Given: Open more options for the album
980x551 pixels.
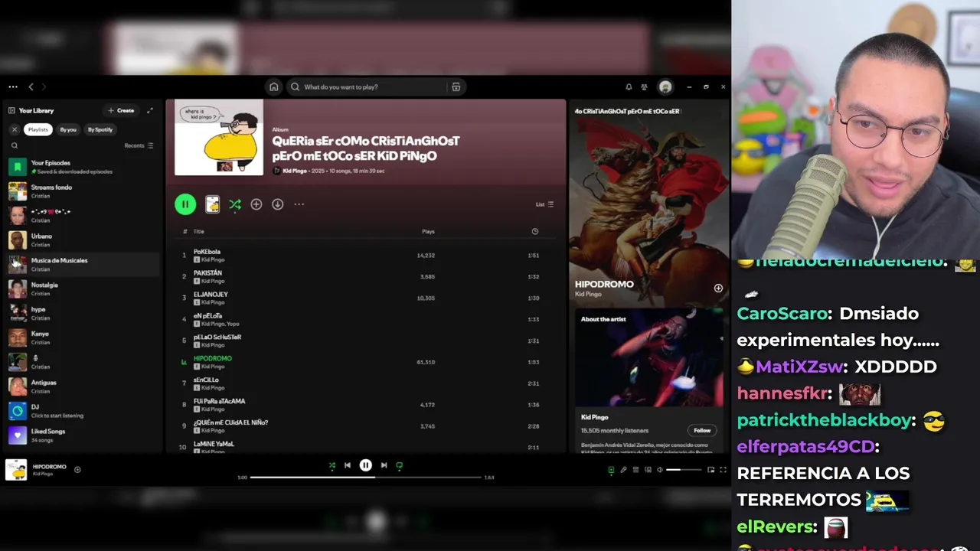Looking at the screenshot, I should point(299,204).
